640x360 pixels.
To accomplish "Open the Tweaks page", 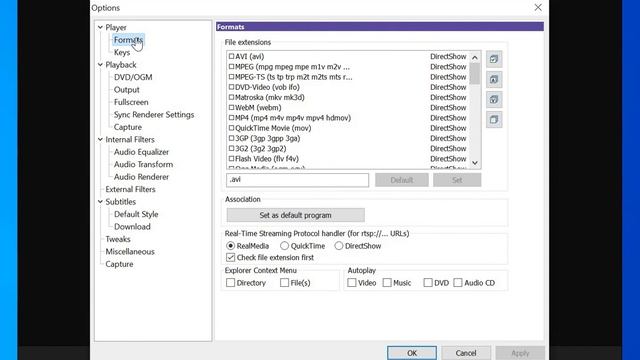I will [x=118, y=239].
